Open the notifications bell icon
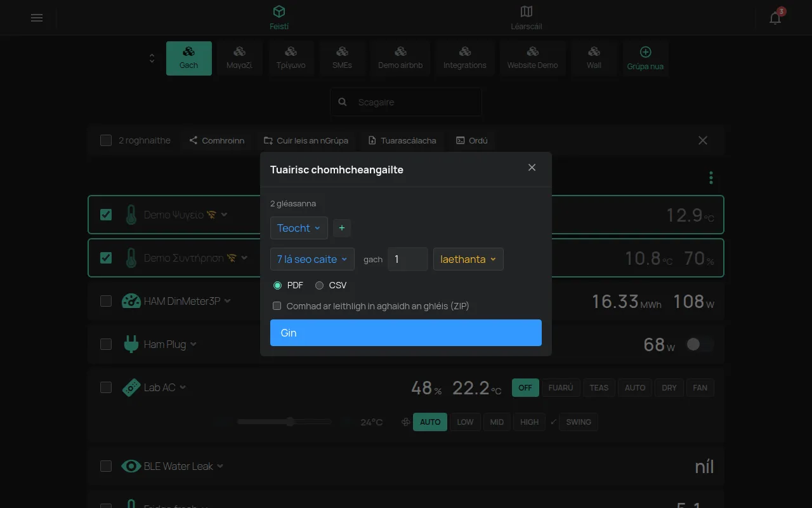Screen dimensions: 812x508 (x=775, y=18)
